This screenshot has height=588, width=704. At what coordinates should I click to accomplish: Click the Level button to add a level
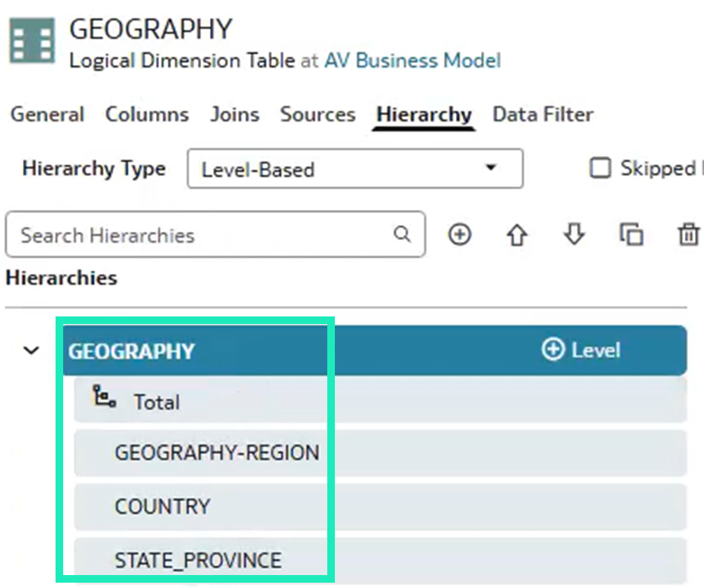(581, 350)
